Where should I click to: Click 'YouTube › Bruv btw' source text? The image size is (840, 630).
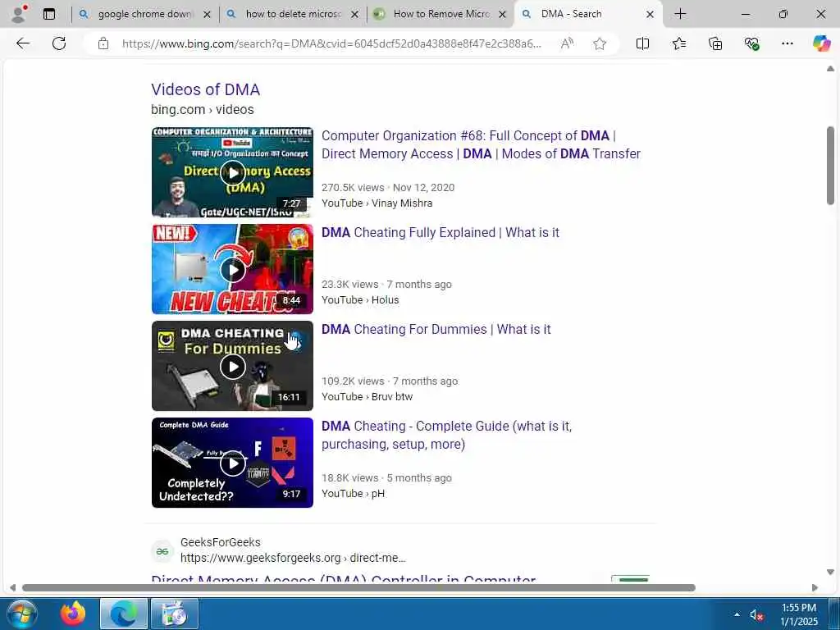click(x=367, y=397)
